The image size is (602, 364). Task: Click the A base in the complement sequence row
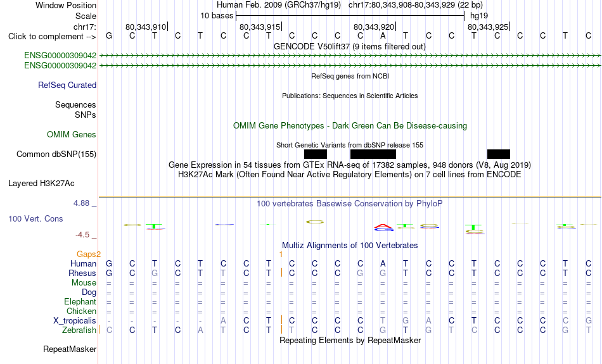tap(383, 35)
